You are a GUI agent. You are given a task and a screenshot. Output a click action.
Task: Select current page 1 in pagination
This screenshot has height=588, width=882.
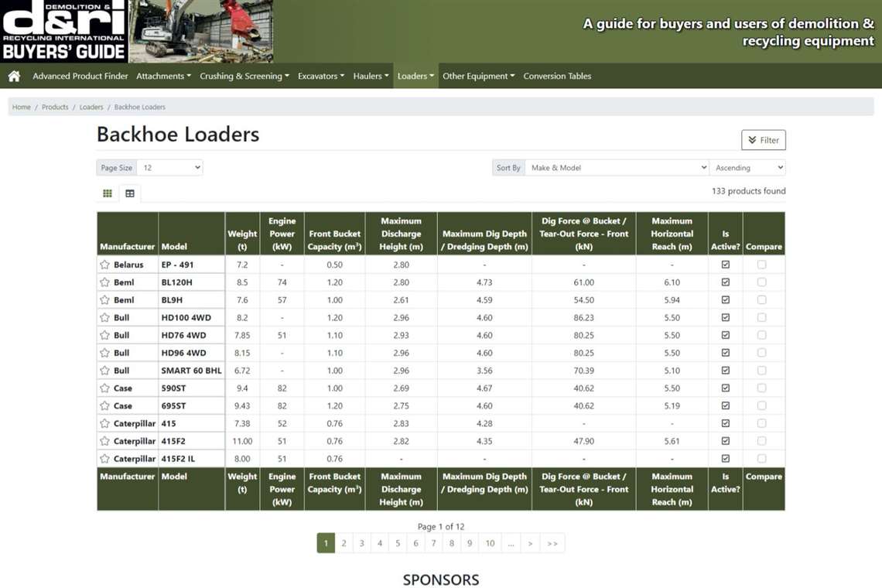326,543
